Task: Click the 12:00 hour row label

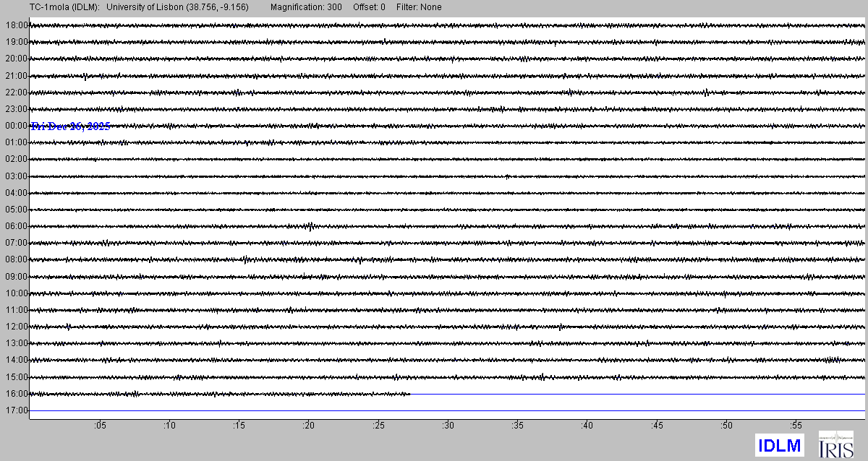Action: click(15, 327)
